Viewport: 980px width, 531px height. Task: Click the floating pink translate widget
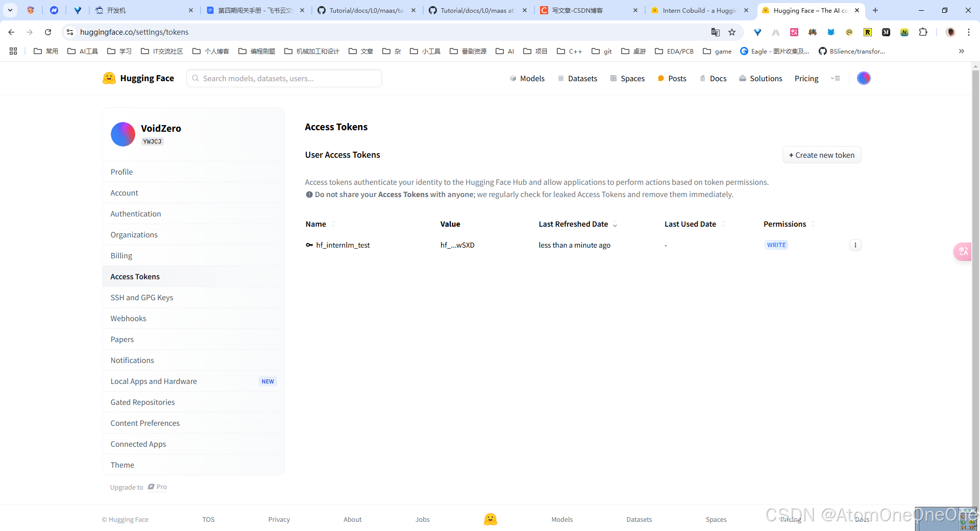pyautogui.click(x=963, y=251)
